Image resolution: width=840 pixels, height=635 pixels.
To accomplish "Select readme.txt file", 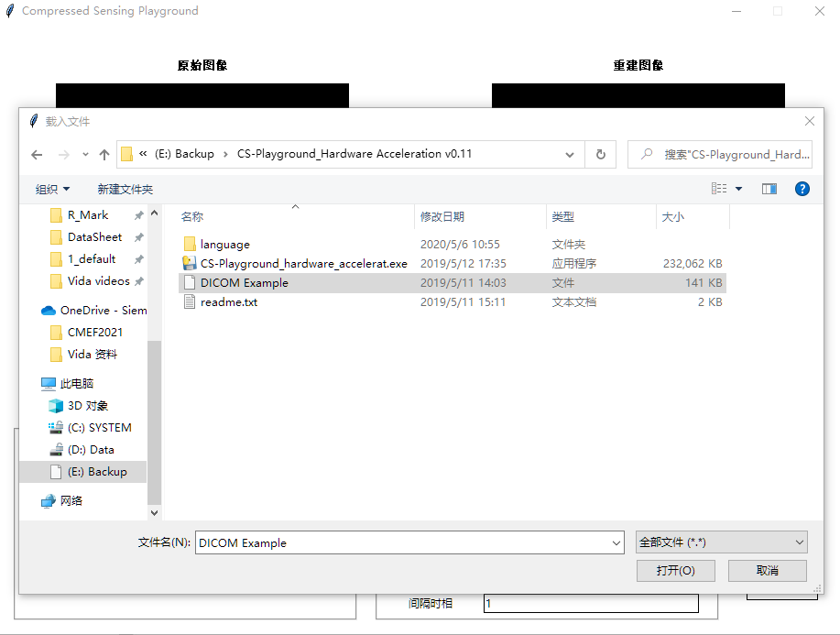I will 453,302.
